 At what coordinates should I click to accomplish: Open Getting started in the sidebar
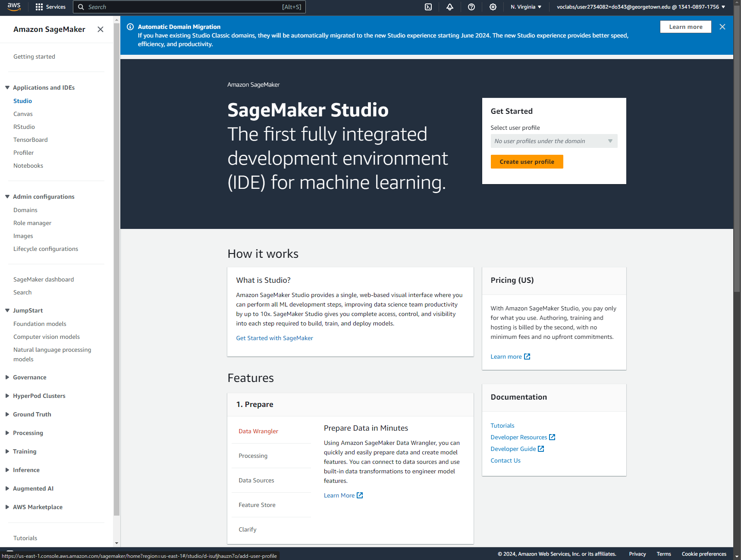coord(34,56)
